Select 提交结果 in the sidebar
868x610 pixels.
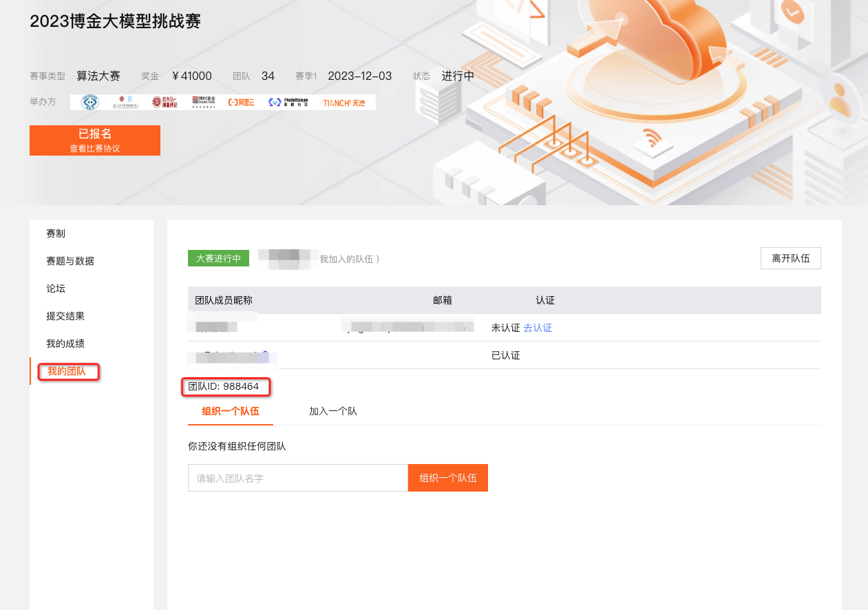point(65,316)
